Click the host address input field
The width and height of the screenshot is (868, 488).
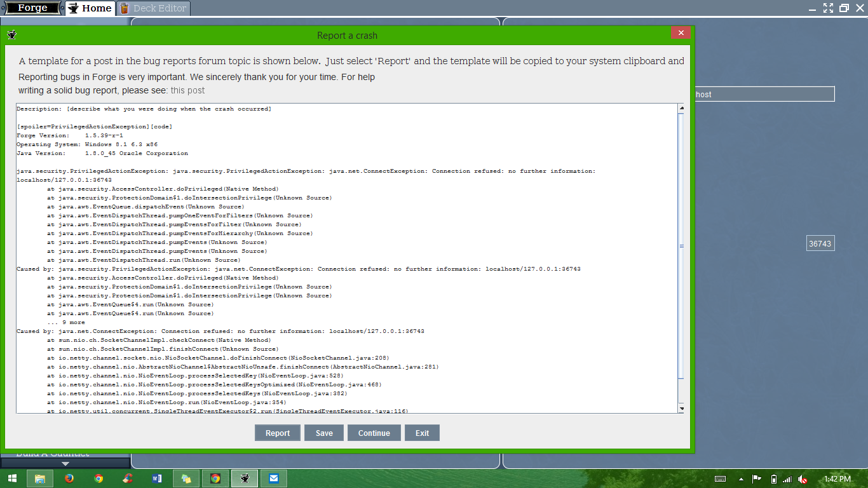click(763, 94)
